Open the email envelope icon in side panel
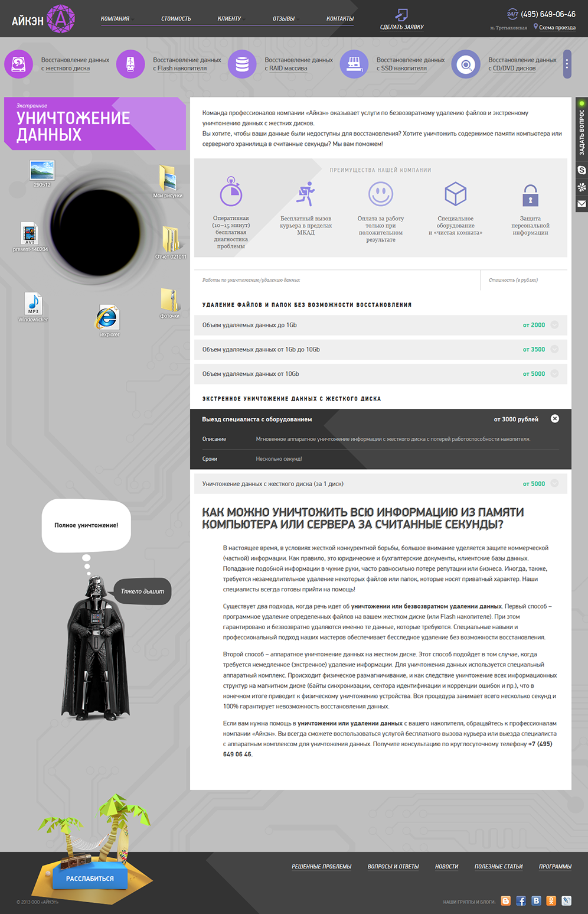The image size is (588, 914). tap(582, 204)
